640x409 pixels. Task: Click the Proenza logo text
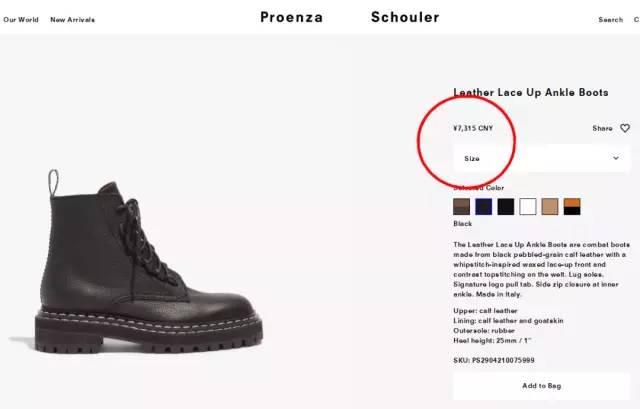click(291, 17)
